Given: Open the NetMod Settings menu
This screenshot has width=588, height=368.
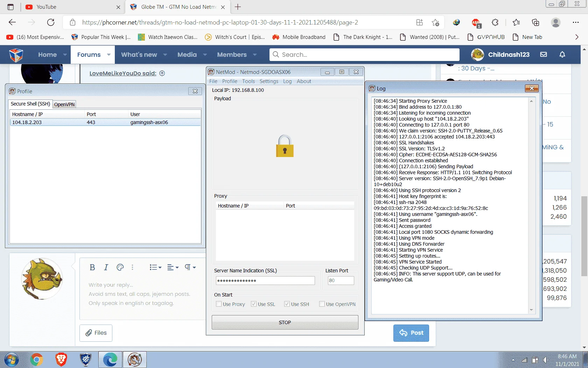Looking at the screenshot, I should coord(269,81).
